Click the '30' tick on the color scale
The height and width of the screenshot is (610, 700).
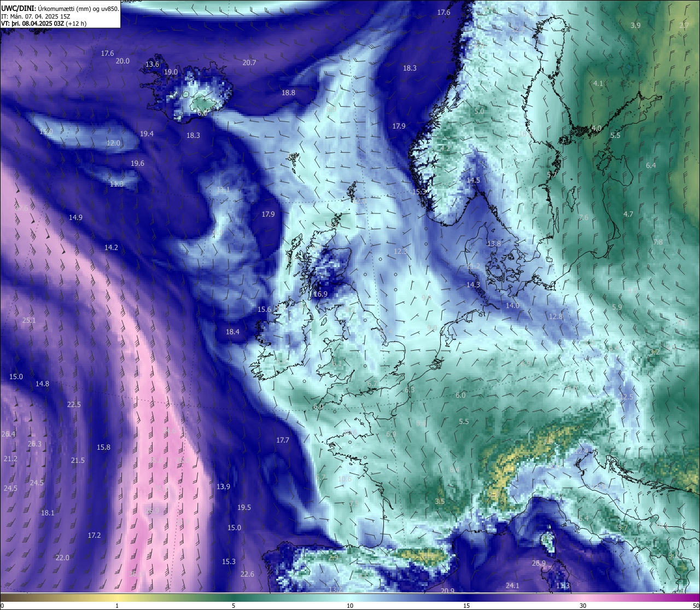coord(584,606)
